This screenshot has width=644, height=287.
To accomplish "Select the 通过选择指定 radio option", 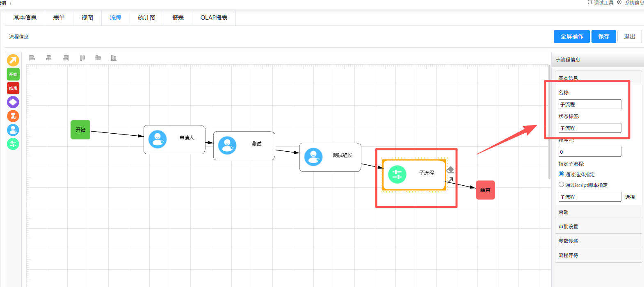I will (562, 174).
